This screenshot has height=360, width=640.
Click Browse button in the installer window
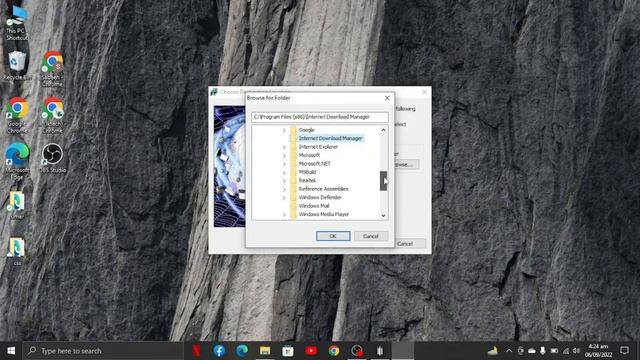click(407, 164)
